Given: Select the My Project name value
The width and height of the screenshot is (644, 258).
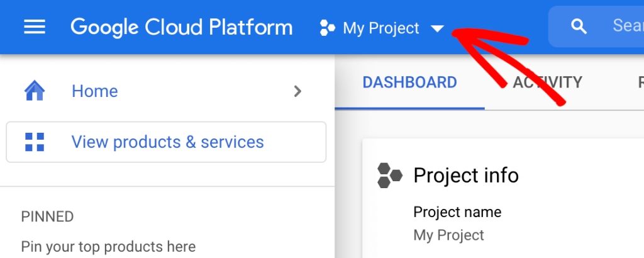Looking at the screenshot, I should [448, 235].
